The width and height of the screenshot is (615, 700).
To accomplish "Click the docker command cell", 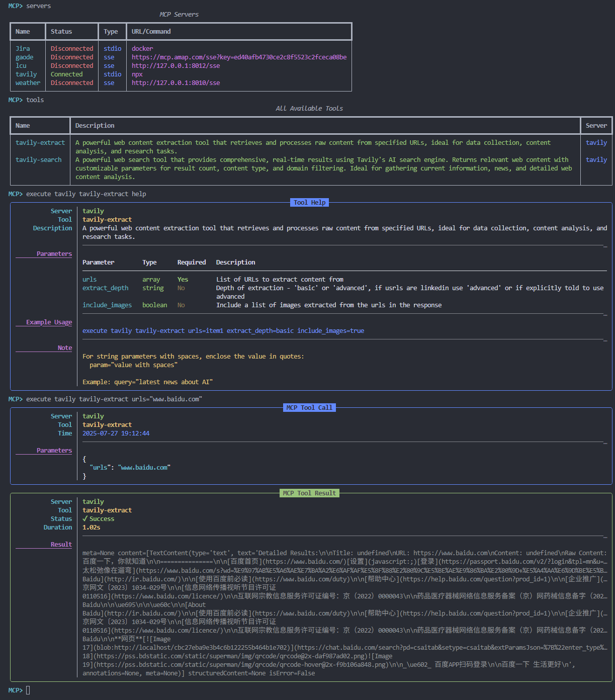I will [x=142, y=49].
